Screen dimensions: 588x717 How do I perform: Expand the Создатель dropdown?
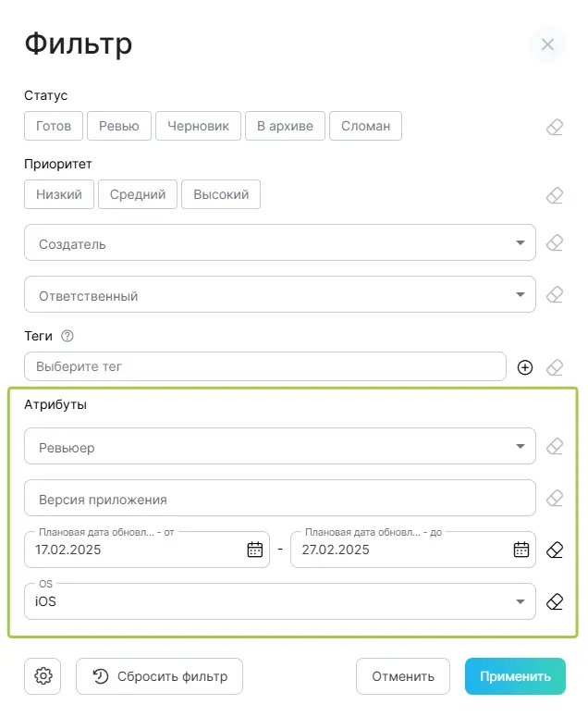coord(279,243)
